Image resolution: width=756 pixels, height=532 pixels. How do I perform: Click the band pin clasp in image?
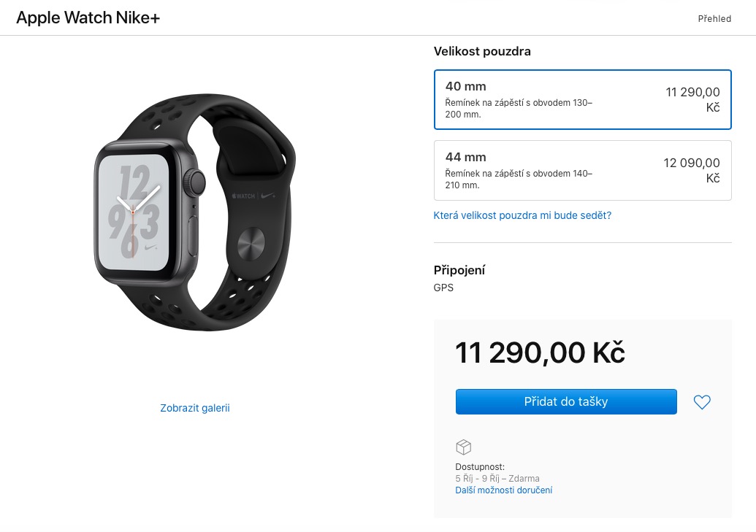tap(251, 244)
